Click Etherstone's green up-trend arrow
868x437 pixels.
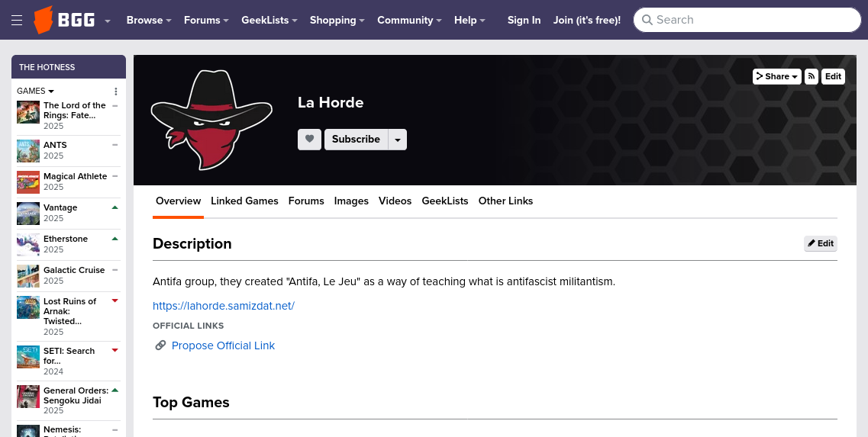(115, 239)
